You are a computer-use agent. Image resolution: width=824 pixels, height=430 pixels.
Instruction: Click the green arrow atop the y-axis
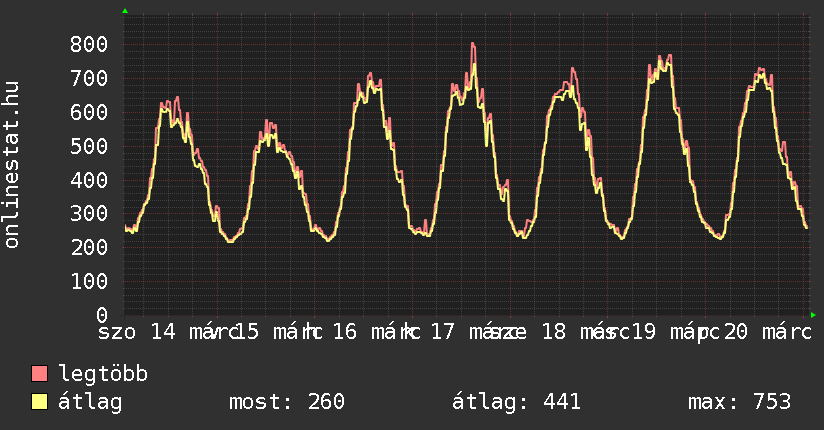[124, 11]
